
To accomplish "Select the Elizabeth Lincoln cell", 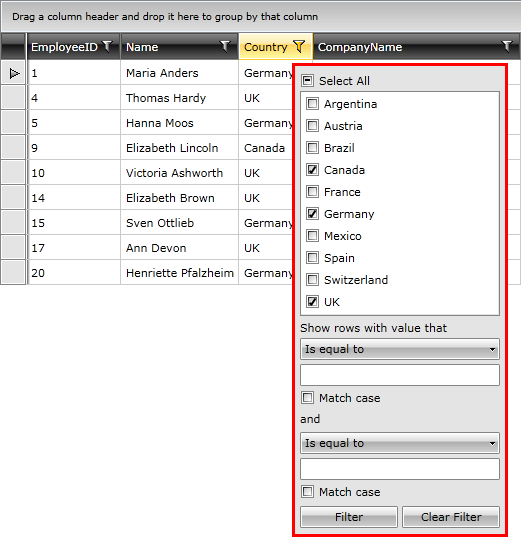I will (179, 148).
